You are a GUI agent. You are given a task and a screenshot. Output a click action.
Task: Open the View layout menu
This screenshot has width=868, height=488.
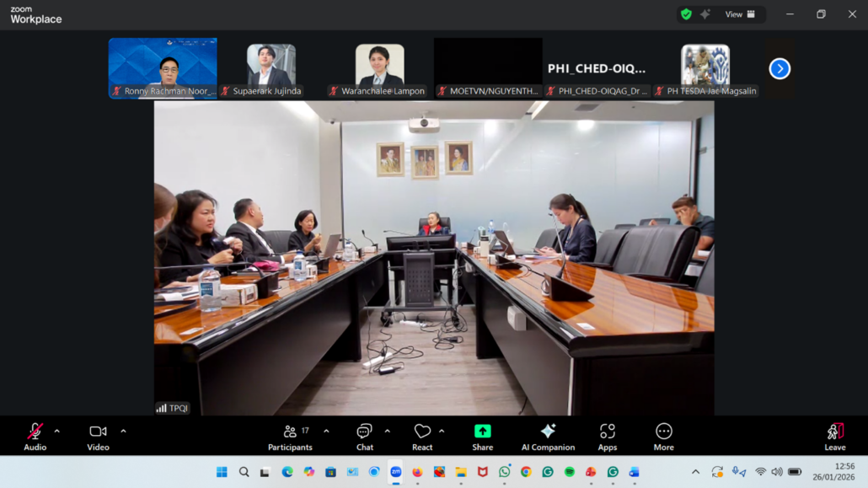coord(740,14)
